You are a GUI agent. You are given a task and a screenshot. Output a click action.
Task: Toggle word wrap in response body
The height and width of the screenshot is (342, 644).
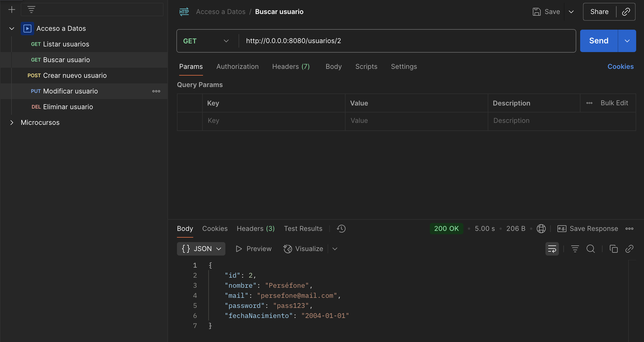point(552,249)
